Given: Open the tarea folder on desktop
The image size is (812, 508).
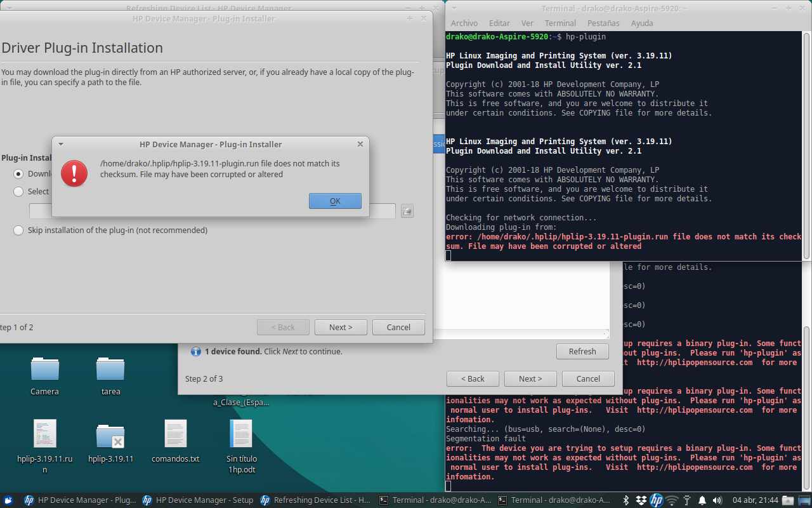Looking at the screenshot, I should tap(110, 376).
